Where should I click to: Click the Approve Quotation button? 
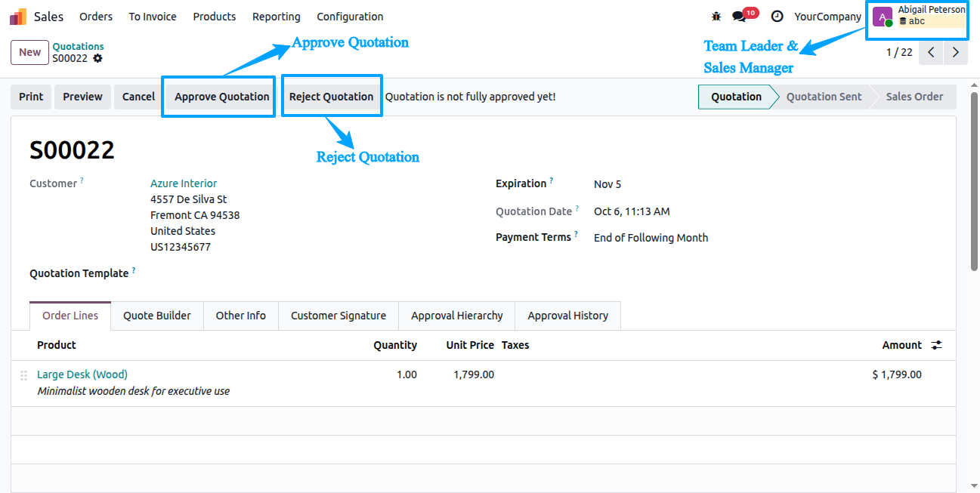[x=222, y=97]
